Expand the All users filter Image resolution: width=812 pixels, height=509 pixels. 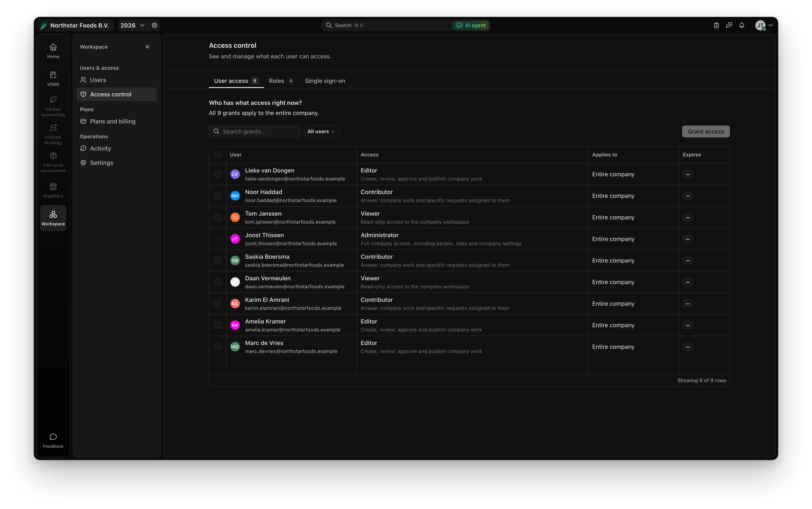tap(321, 132)
